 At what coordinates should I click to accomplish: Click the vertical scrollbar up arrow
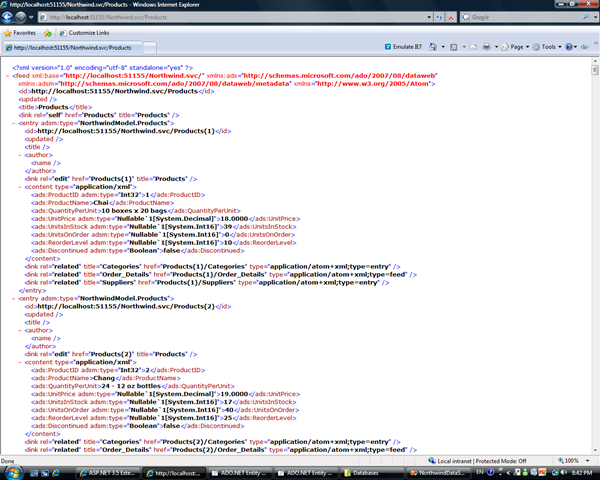point(595,61)
